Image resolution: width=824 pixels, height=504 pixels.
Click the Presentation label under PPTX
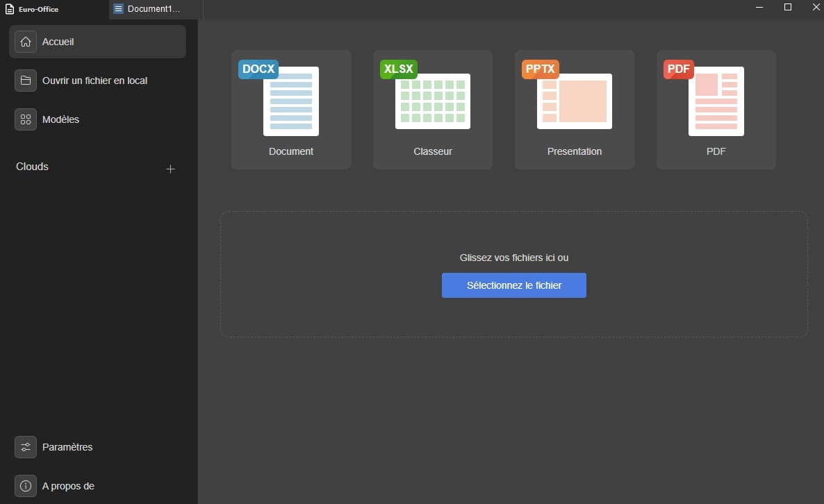coord(575,151)
